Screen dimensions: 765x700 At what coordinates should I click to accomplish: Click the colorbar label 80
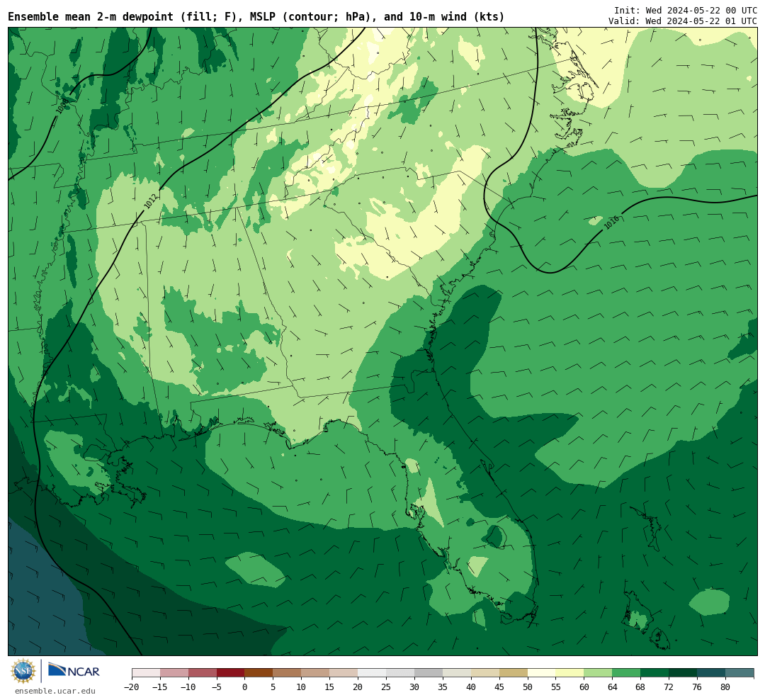(x=725, y=687)
